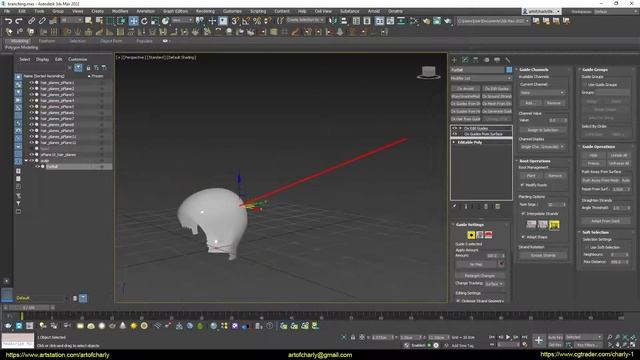Screen dimensions: 640x360
Task: Open the Channel Display dropdown
Action: pyautogui.click(x=542, y=147)
